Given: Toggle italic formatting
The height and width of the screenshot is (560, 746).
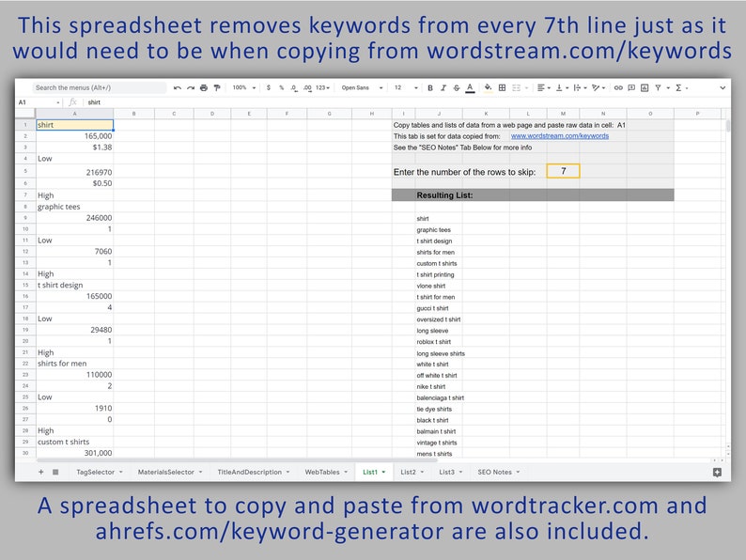Looking at the screenshot, I should point(443,87).
